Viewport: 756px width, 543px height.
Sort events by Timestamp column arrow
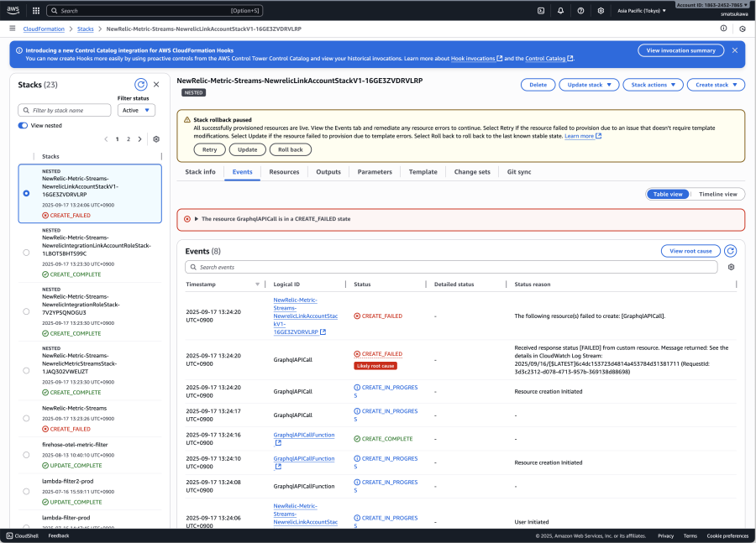coord(257,285)
